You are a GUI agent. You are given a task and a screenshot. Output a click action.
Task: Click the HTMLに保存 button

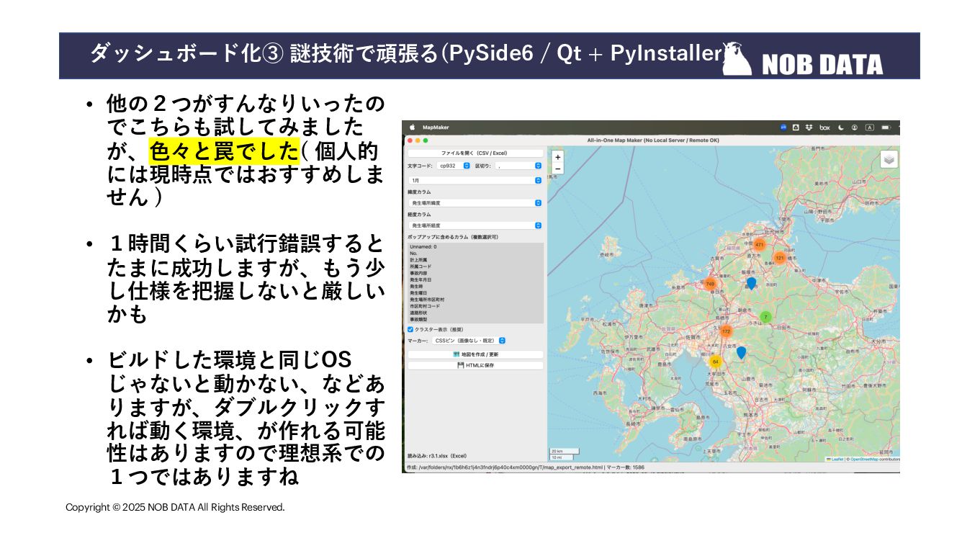475,365
